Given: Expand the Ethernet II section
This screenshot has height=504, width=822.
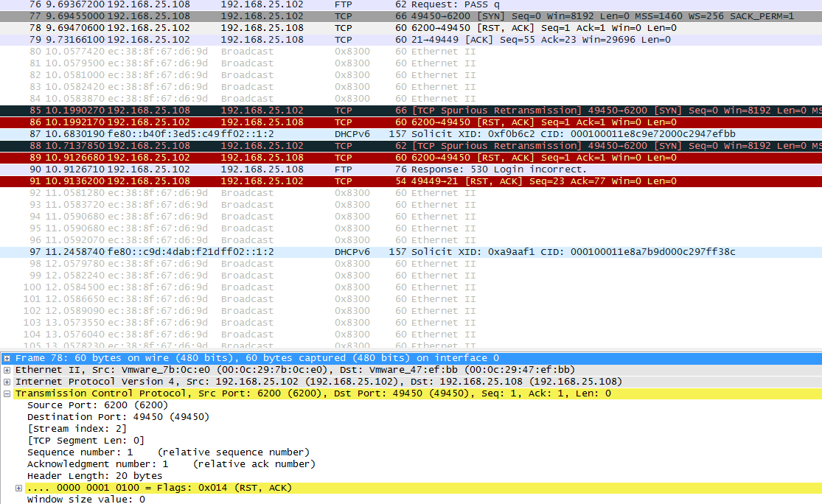Looking at the screenshot, I should [7, 370].
